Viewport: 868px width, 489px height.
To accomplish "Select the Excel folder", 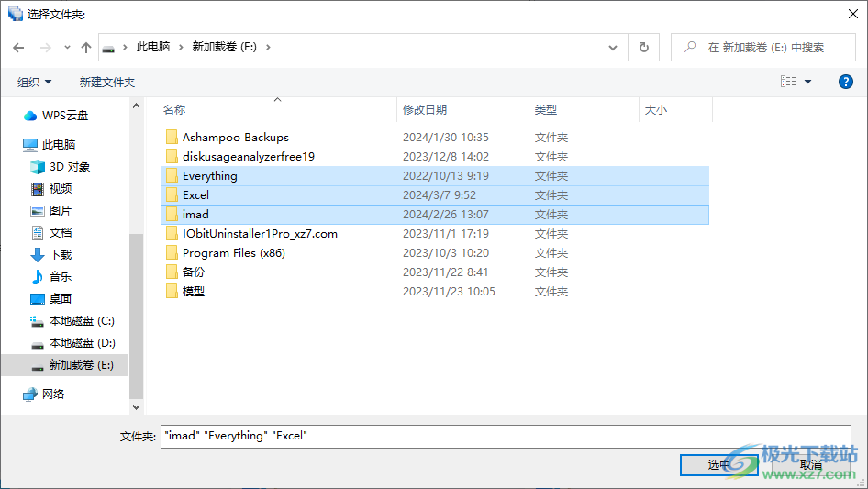I will click(x=435, y=194).
